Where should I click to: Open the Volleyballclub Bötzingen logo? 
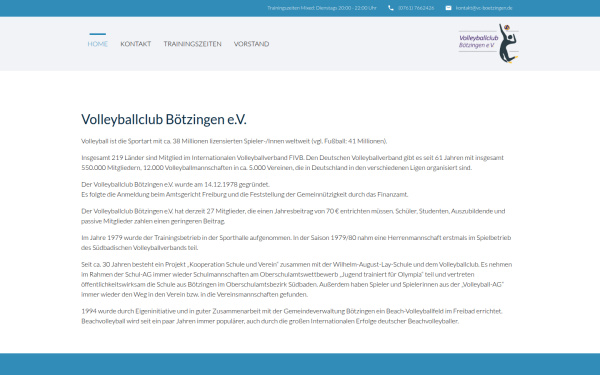pos(489,43)
